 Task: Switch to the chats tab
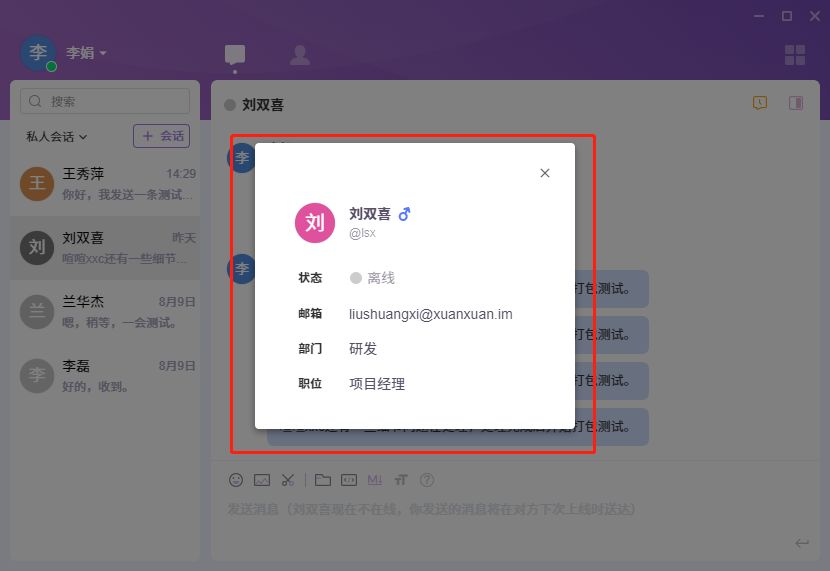235,55
